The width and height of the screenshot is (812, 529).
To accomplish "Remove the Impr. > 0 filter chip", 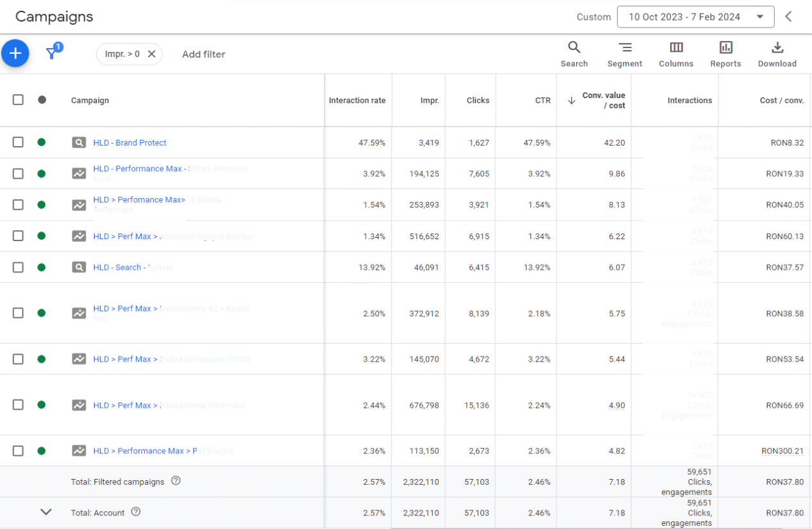I will [151, 55].
